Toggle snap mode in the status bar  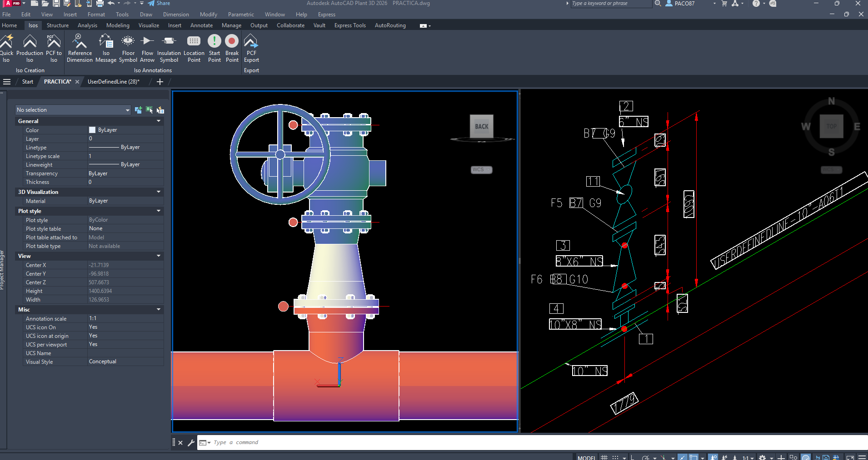point(616,457)
